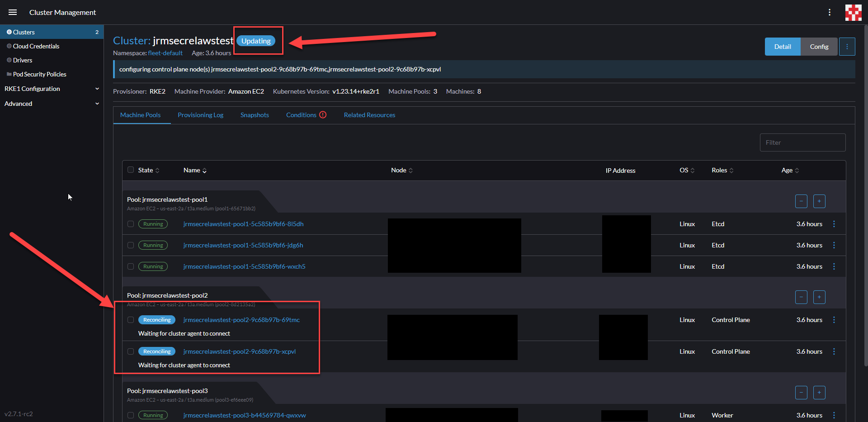Screen dimensions: 868x422
Task: Open the cluster actions kebab menu beside Config
Action: (x=847, y=47)
